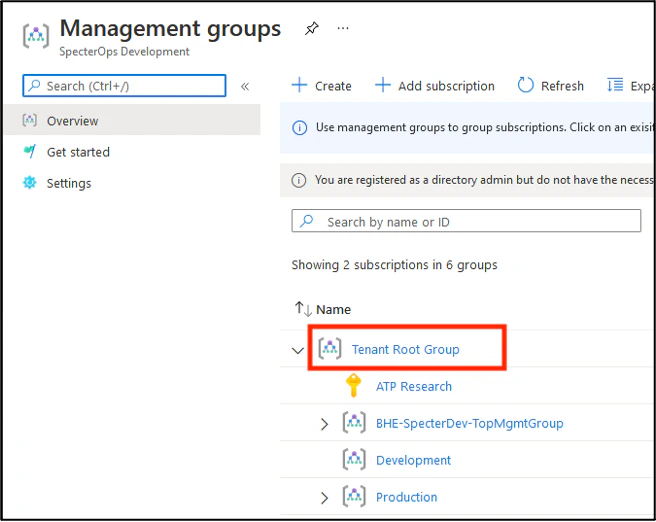The image size is (656, 522).
Task: Expand the Production group node
Action: click(x=323, y=498)
